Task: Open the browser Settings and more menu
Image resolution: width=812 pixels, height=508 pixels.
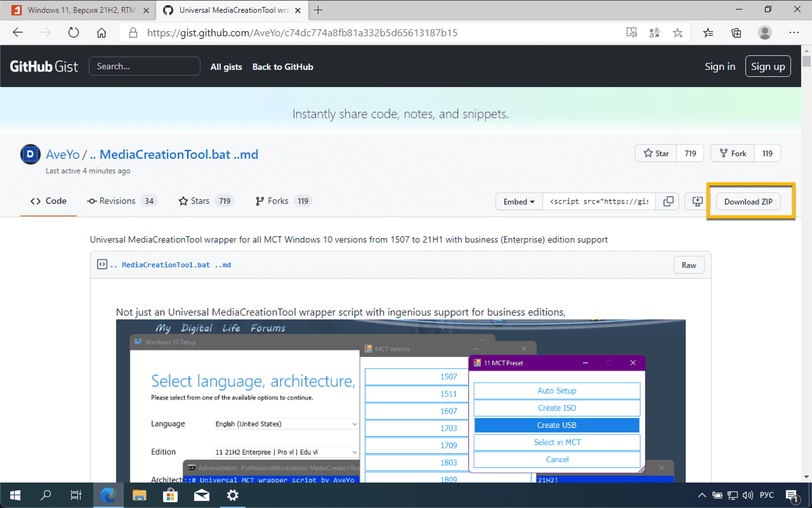Action: tap(794, 33)
